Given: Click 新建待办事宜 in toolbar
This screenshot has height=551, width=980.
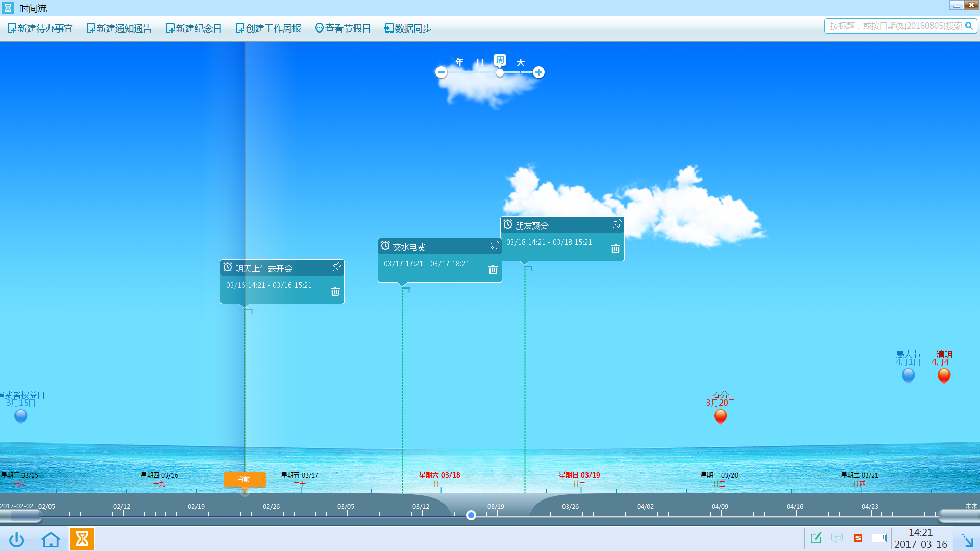Looking at the screenshot, I should [x=40, y=29].
